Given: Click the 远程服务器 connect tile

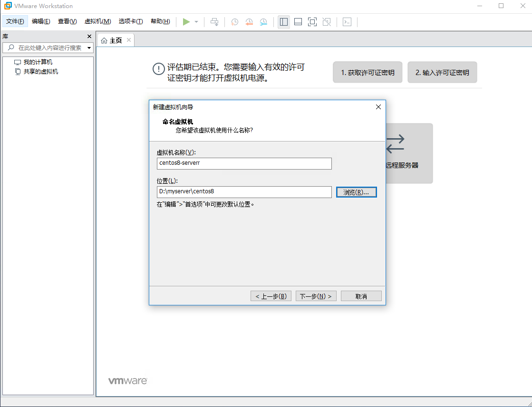Looking at the screenshot, I should (x=409, y=153).
